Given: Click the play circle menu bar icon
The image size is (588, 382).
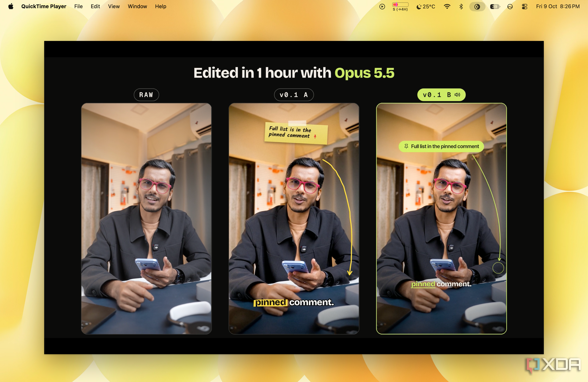Looking at the screenshot, I should (x=382, y=7).
